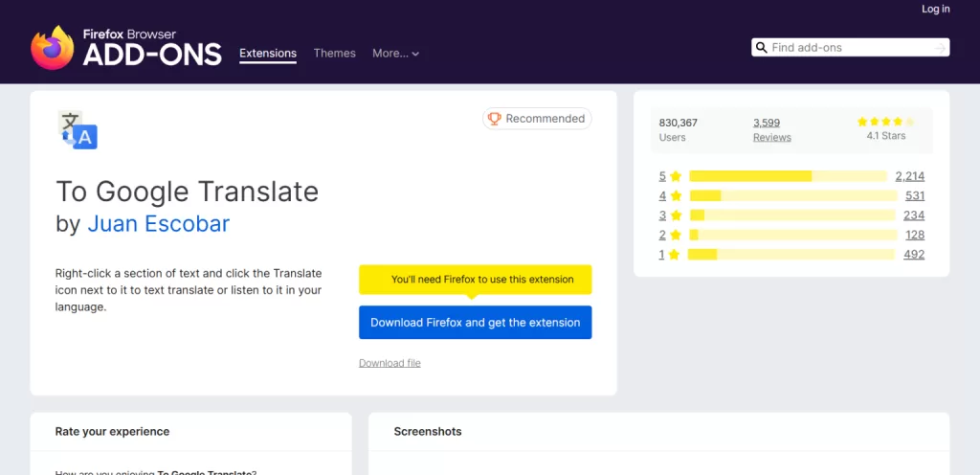Click Download Firefox and get the extension
Viewport: 980px width, 475px height.
tap(476, 323)
